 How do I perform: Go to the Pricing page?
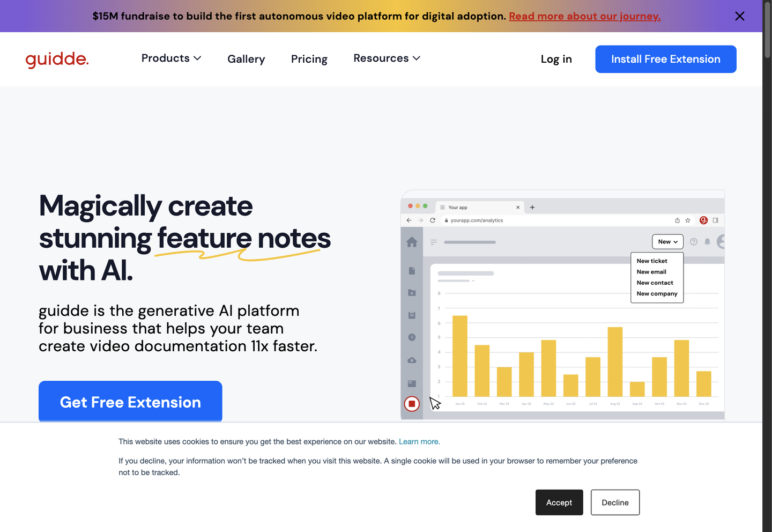click(x=309, y=59)
